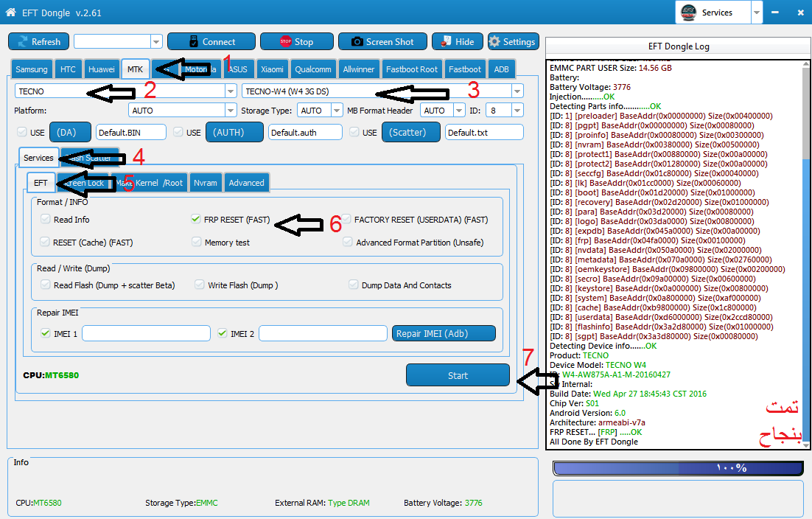Check Advanced Format Partition (Unsafe)

(x=348, y=242)
